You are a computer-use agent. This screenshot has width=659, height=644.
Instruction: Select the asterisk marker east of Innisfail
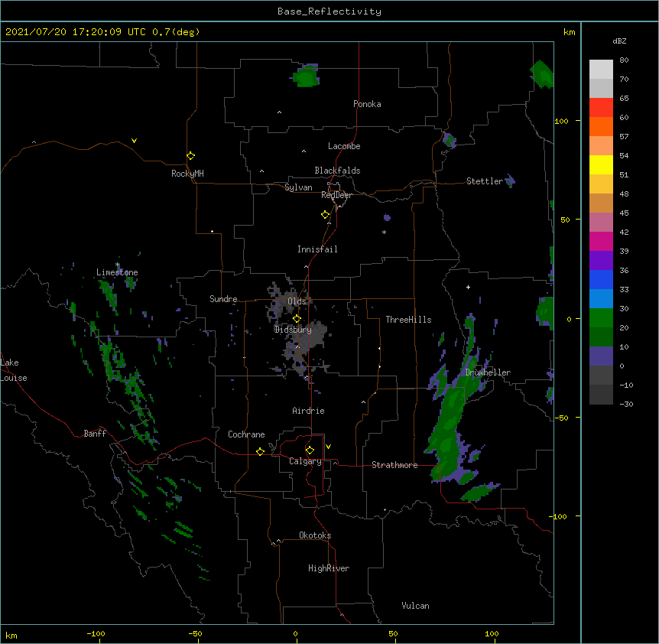[x=384, y=232]
